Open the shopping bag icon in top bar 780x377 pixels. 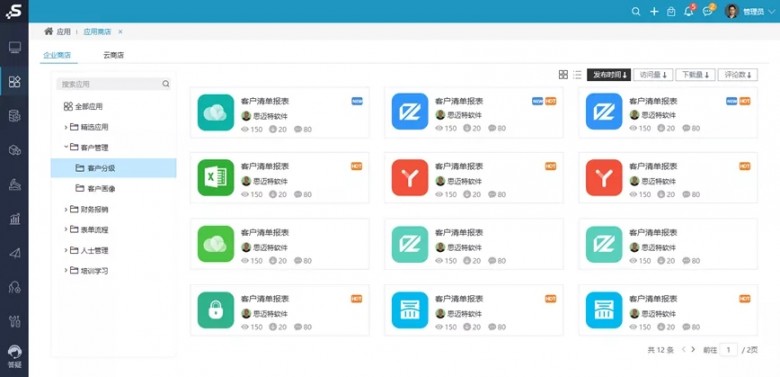tap(671, 11)
